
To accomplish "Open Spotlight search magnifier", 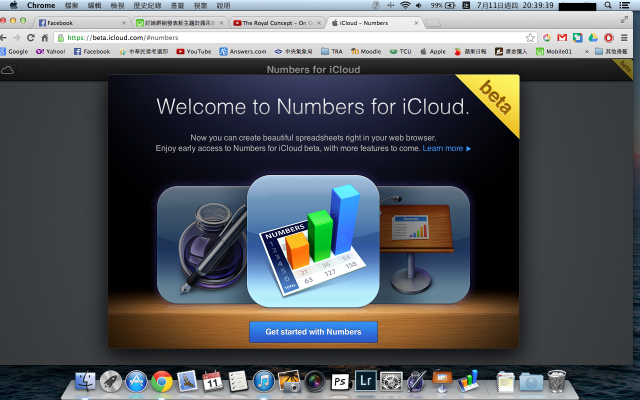I will tap(608, 5).
